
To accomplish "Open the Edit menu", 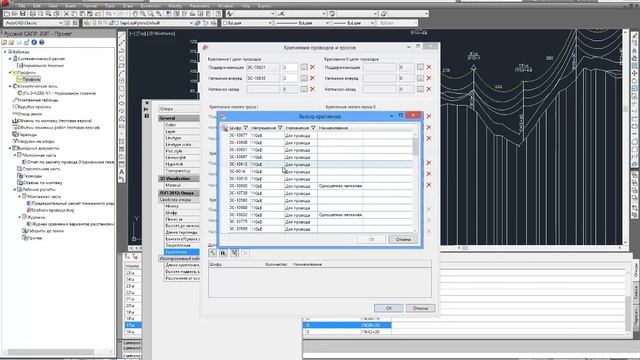I will 37,6.
